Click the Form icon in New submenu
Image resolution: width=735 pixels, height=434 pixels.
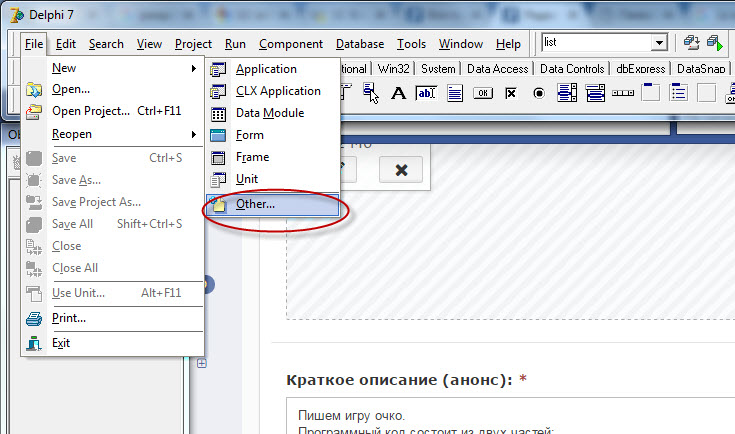tap(218, 135)
